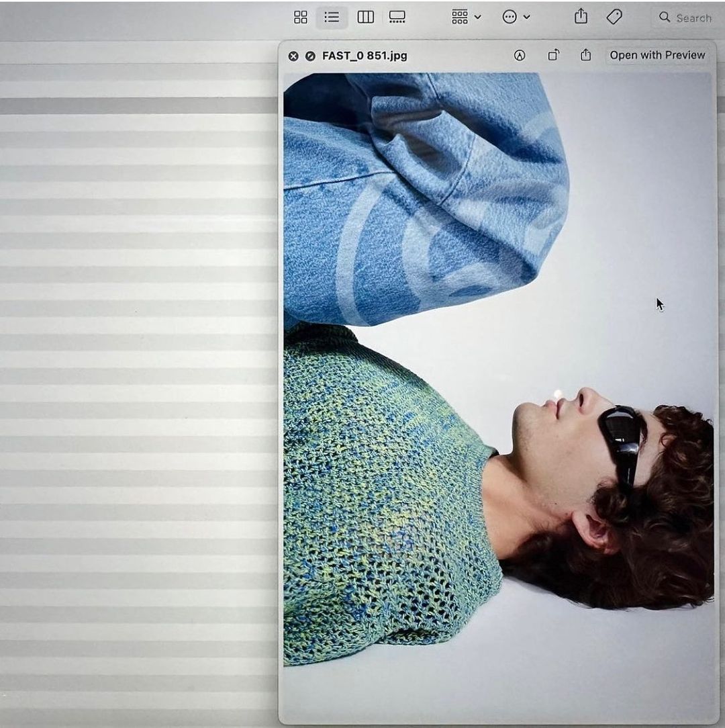
Task: Switch Finder to gallery view
Action: tap(397, 17)
